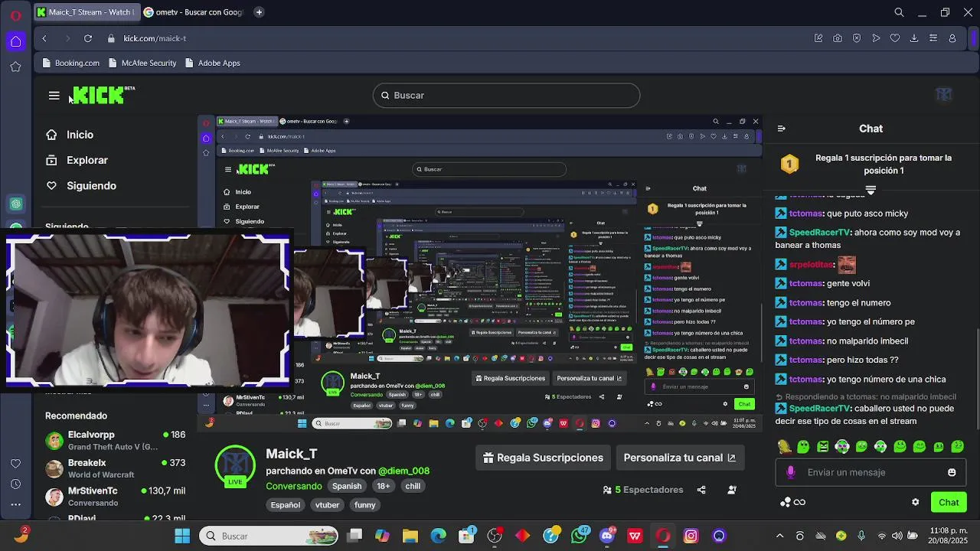Open Windows Start button

tap(182, 536)
